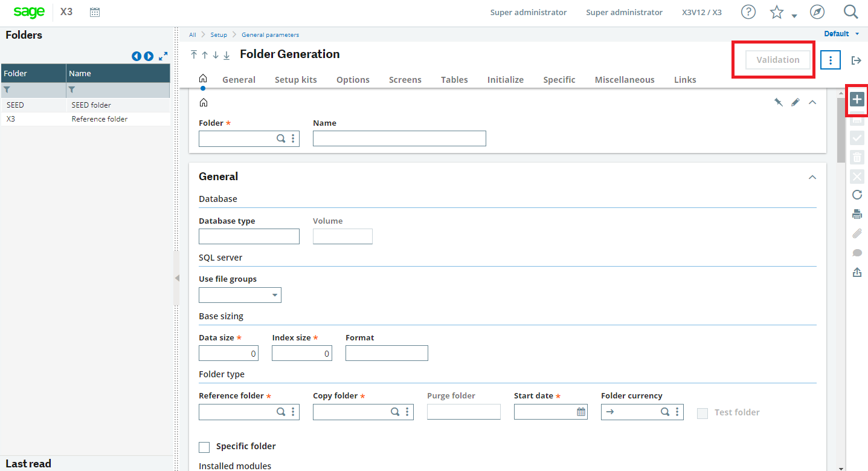Screen dimensions: 868x471
Task: Open the Use file groups dropdown
Action: coord(275,295)
